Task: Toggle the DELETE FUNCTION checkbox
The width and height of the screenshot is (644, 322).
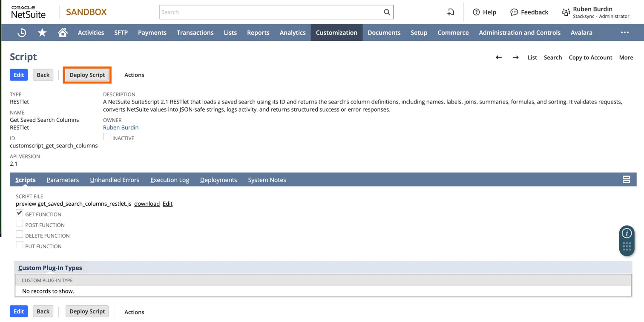Action: coord(19,234)
